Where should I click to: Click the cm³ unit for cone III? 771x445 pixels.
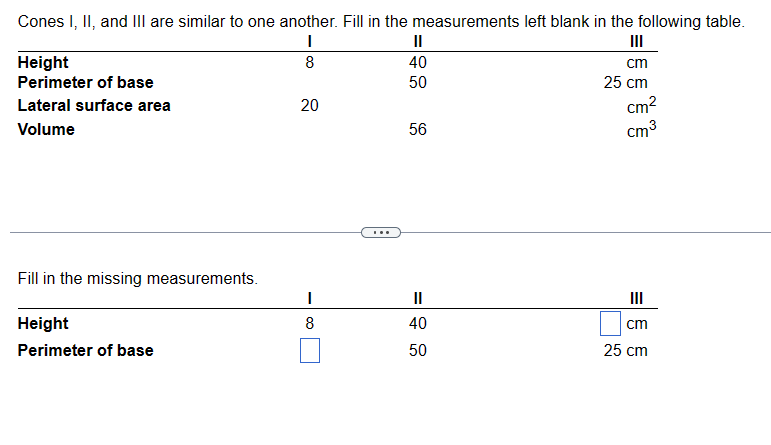click(642, 129)
